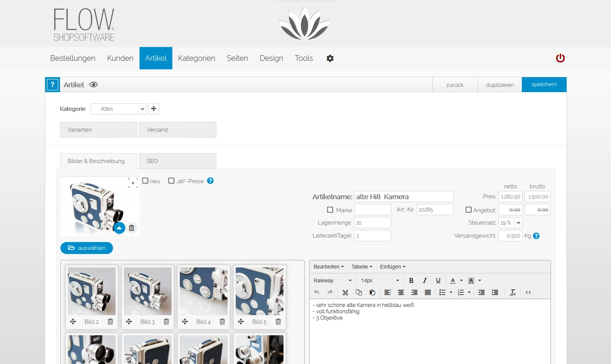The height and width of the screenshot is (364, 611).
Task: Expand the text color dropdown arrow
Action: point(461,280)
